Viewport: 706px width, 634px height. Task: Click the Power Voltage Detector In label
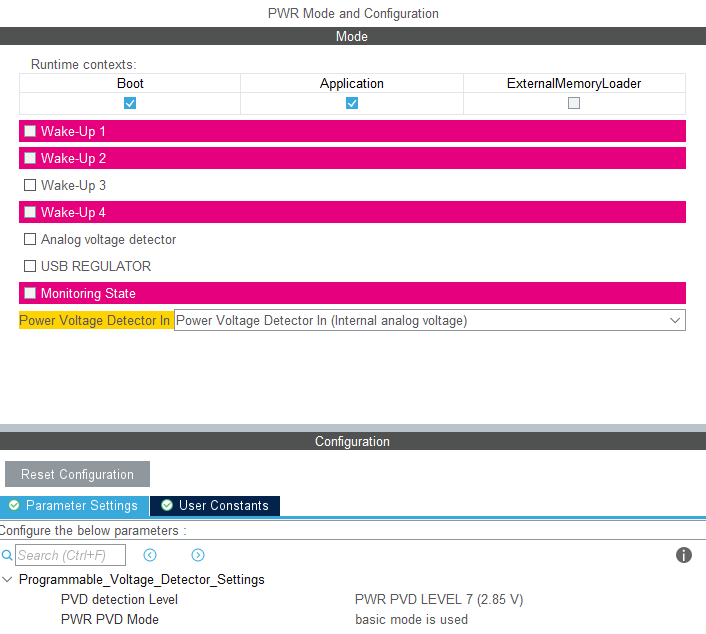[95, 320]
